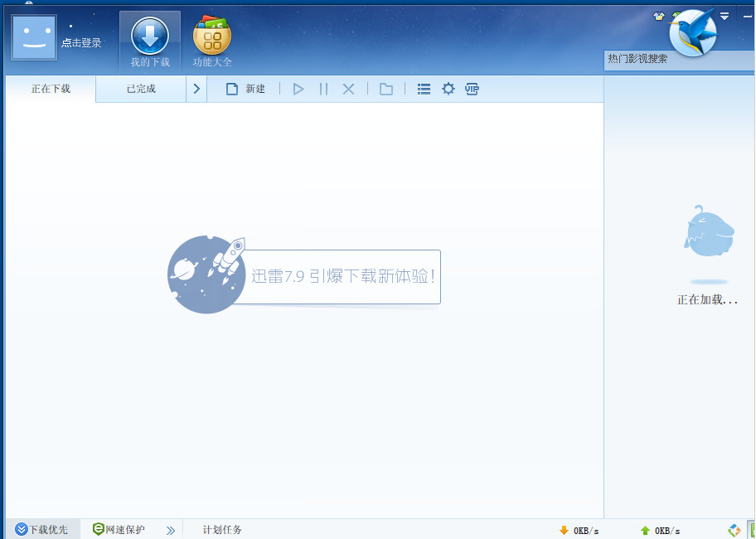Delete the download task
756x539 pixels.
(x=346, y=89)
